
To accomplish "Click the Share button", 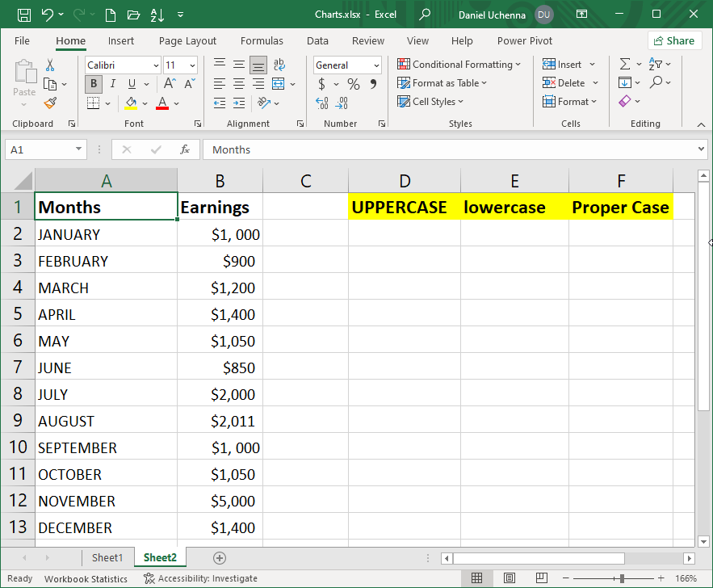I will coord(674,40).
